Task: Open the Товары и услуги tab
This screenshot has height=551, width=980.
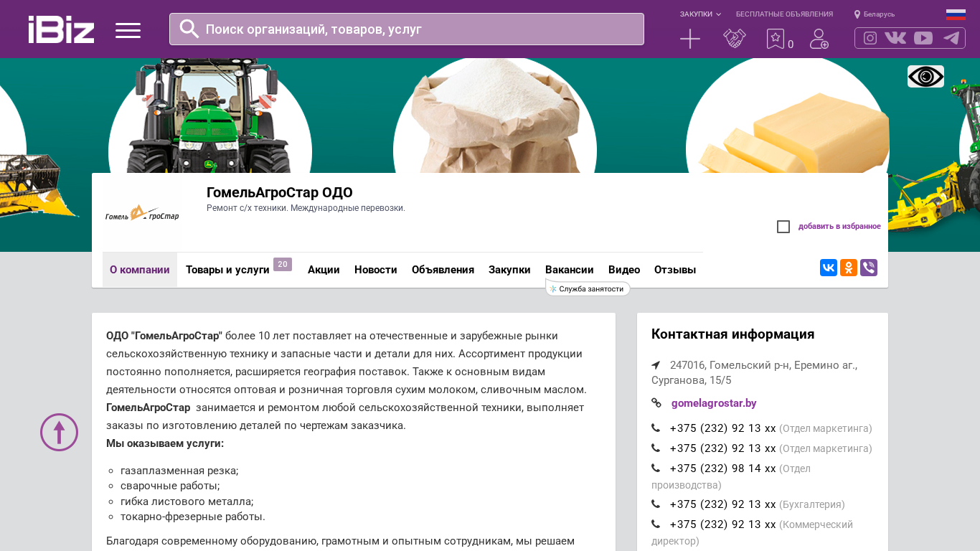Action: click(227, 270)
